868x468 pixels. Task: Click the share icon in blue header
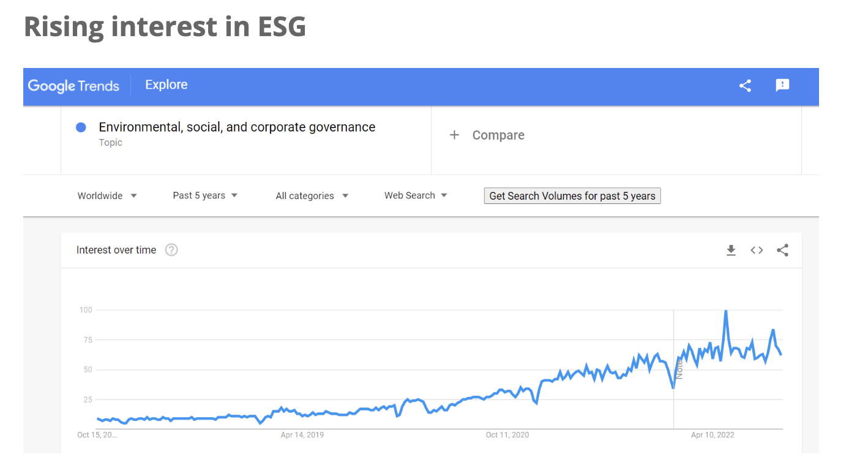pos(745,86)
